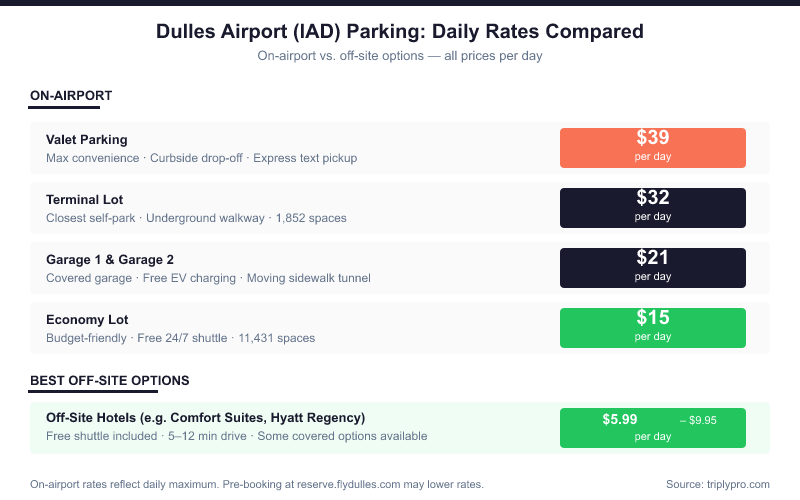Select the ON-AIRPORT section header
800x500 pixels.
click(x=71, y=96)
